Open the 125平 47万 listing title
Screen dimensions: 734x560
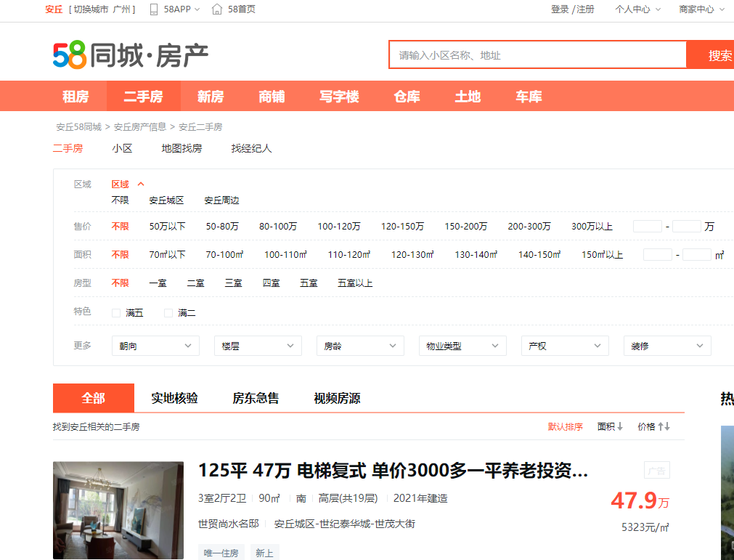(x=393, y=471)
